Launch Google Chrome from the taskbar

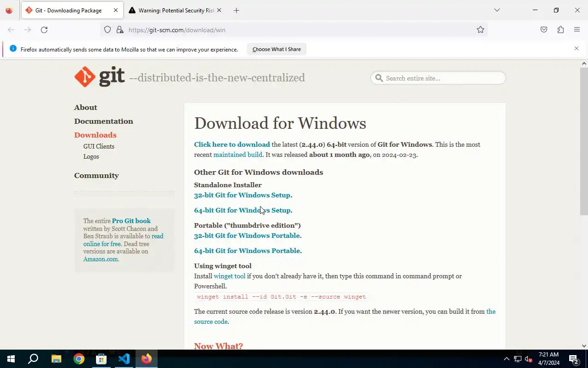pyautogui.click(x=79, y=359)
